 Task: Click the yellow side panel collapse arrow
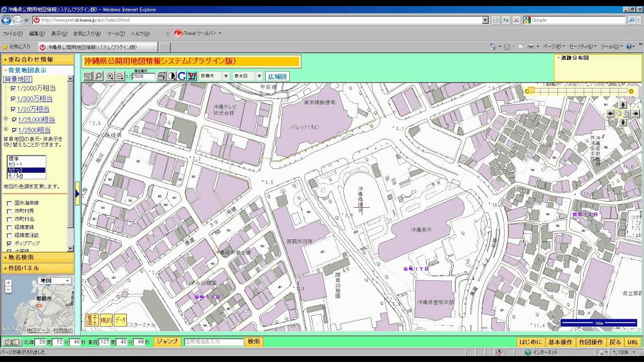pos(77,194)
